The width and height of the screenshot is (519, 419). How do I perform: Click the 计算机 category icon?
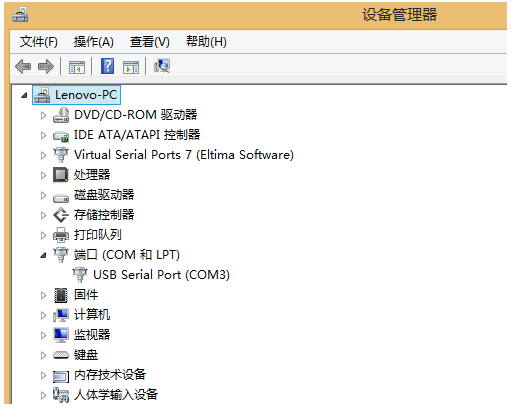point(61,315)
